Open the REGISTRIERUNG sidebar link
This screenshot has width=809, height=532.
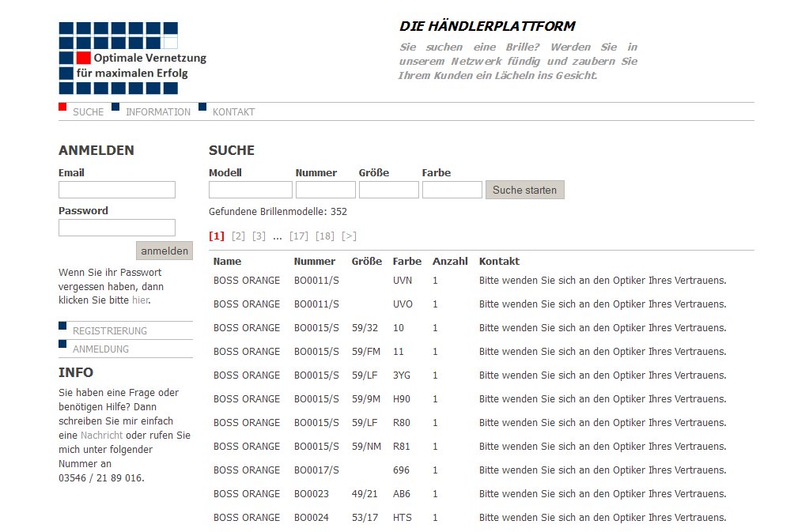click(x=110, y=331)
